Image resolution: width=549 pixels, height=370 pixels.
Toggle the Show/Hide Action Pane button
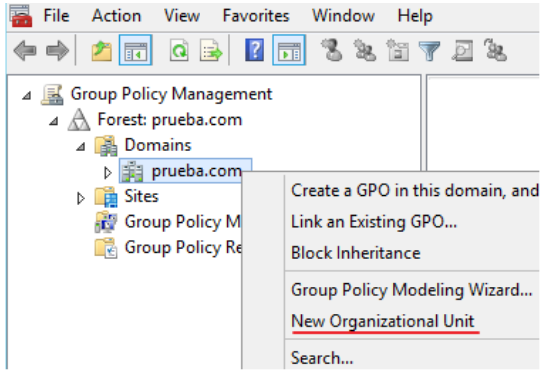coord(289,50)
